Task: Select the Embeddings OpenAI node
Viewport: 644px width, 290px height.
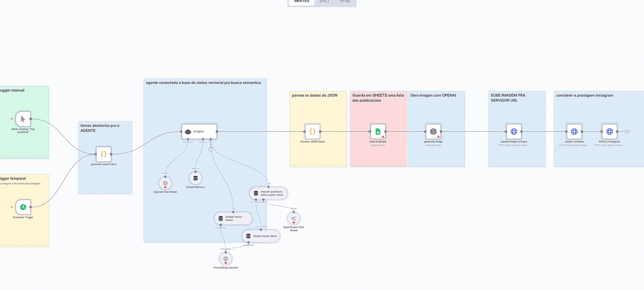Action: 226,259
